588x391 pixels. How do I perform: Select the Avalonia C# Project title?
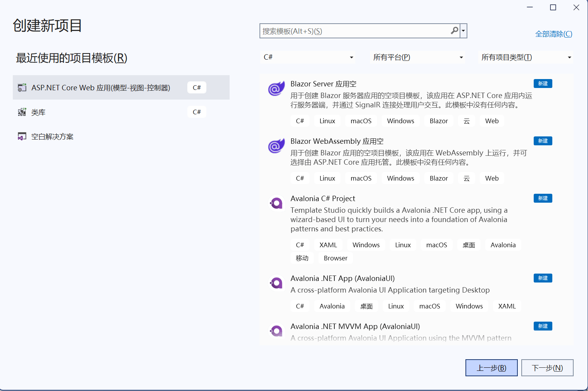click(323, 198)
